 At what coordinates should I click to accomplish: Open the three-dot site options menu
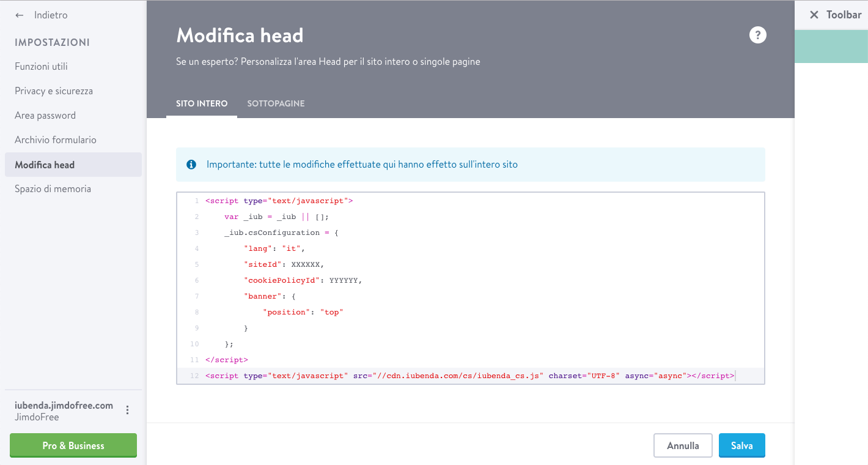(127, 410)
